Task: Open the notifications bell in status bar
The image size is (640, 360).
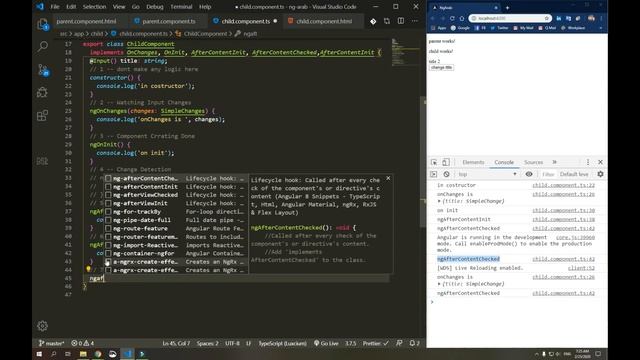Action: click(x=414, y=343)
